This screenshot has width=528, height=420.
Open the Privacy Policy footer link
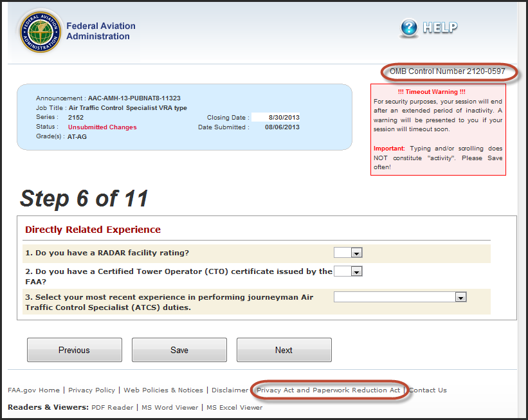pos(91,390)
